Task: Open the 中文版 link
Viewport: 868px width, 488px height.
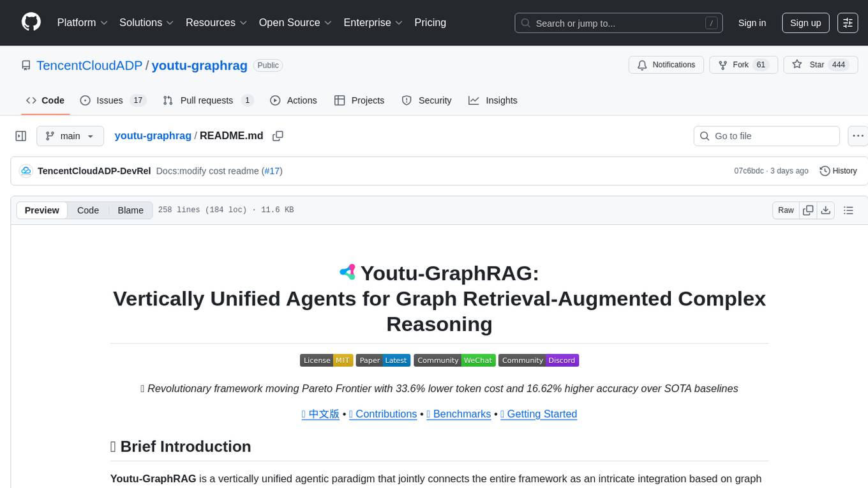Action: click(320, 414)
